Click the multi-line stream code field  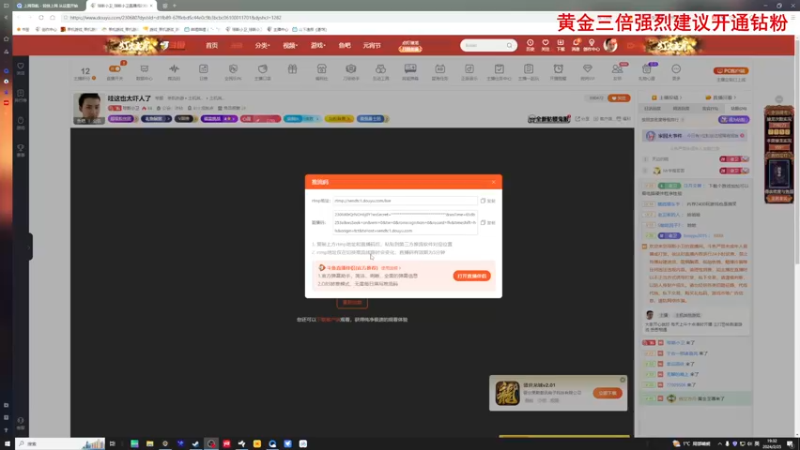[405, 222]
